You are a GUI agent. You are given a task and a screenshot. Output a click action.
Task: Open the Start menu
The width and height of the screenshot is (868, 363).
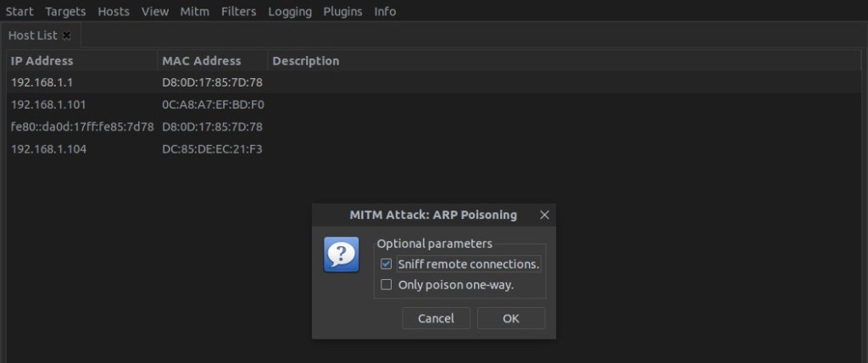pyautogui.click(x=19, y=12)
